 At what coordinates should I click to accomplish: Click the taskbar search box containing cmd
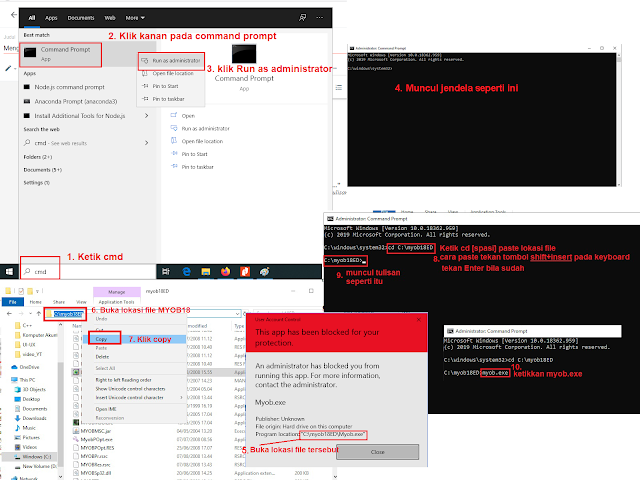pyautogui.click(x=88, y=271)
